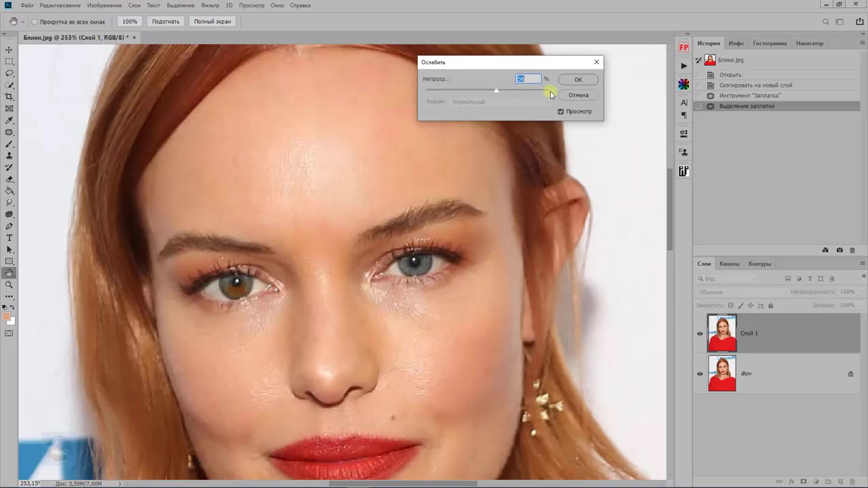The image size is (868, 488).
Task: Set history brush source at Скопировать на новый слой
Action: tap(699, 85)
